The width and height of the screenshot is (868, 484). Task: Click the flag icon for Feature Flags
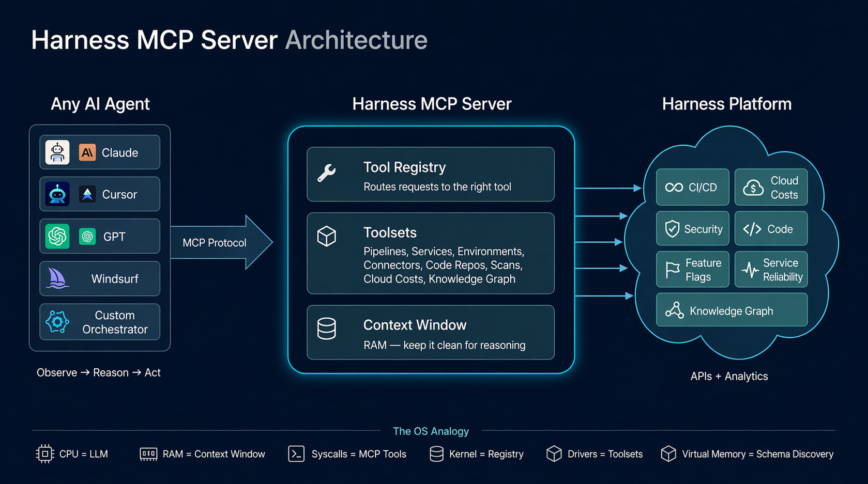673,270
